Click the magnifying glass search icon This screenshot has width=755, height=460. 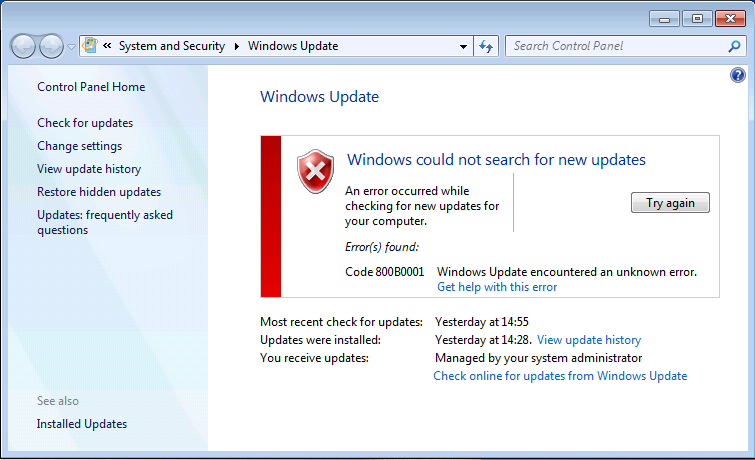(734, 46)
